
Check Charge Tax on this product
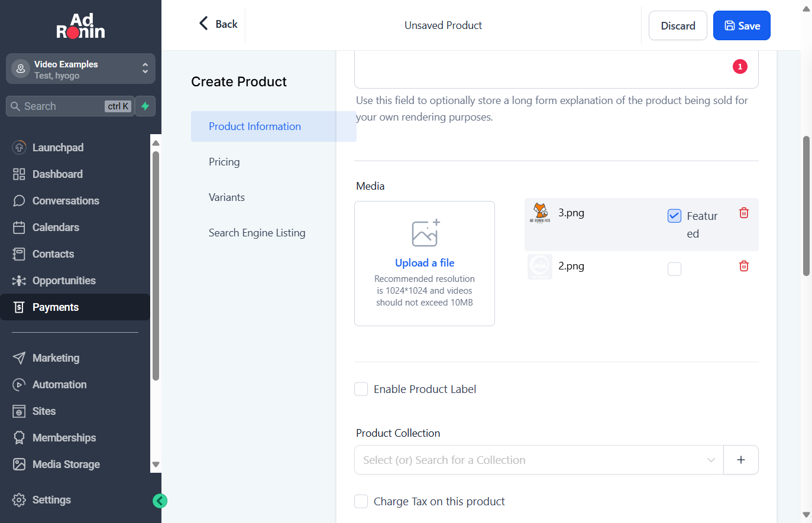coord(361,501)
